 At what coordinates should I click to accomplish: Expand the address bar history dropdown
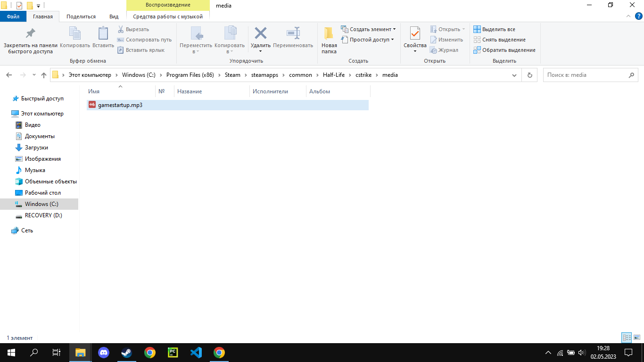point(514,75)
